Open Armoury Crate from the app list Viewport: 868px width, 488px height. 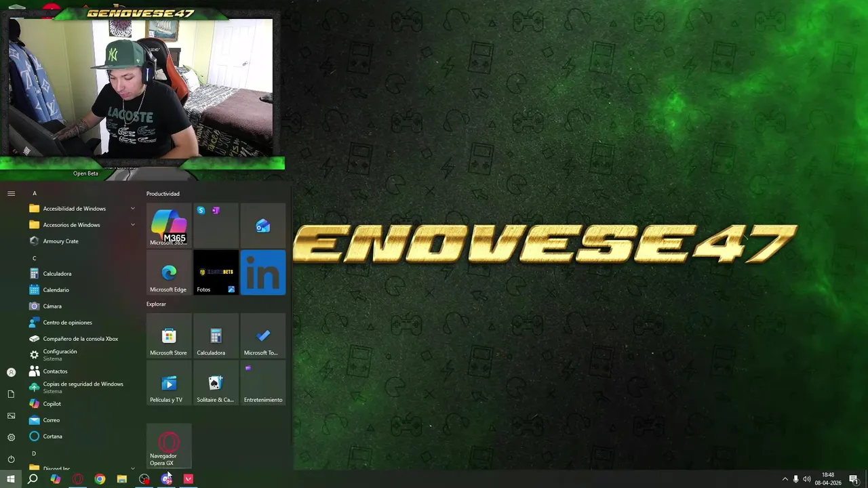82,241
